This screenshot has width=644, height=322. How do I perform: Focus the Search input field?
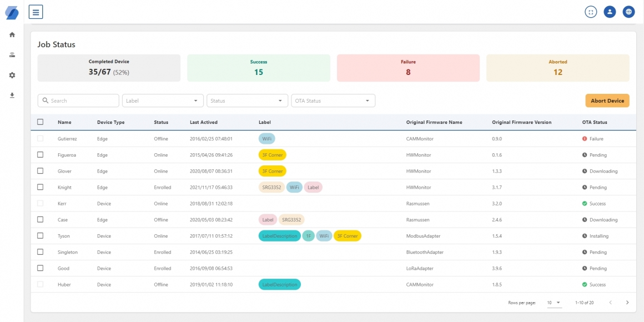click(78, 100)
